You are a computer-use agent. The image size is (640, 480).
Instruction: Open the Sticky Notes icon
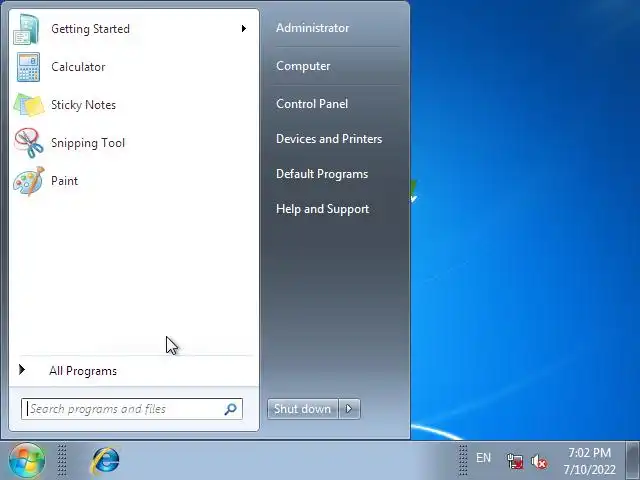click(29, 105)
